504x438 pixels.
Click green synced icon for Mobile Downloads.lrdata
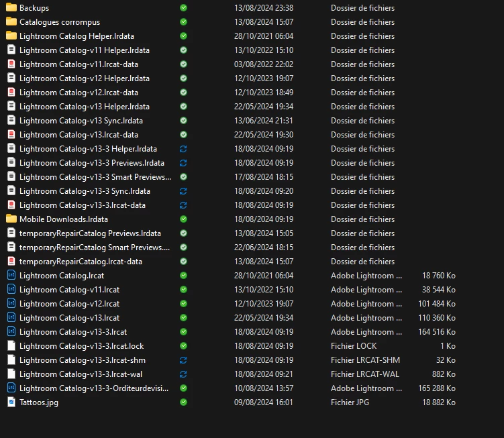pos(183,219)
